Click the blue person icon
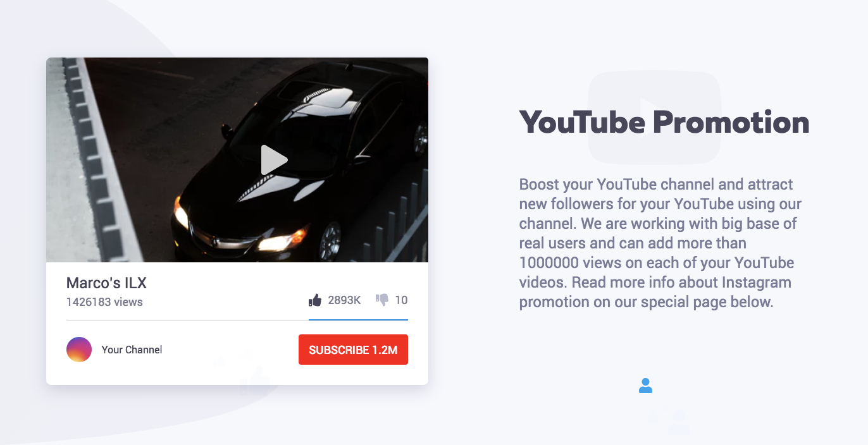Viewport: 868px width, 445px height. pyautogui.click(x=645, y=386)
